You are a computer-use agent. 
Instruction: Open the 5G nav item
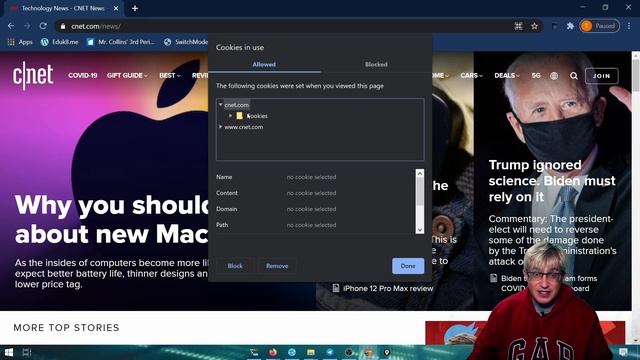coord(536,76)
